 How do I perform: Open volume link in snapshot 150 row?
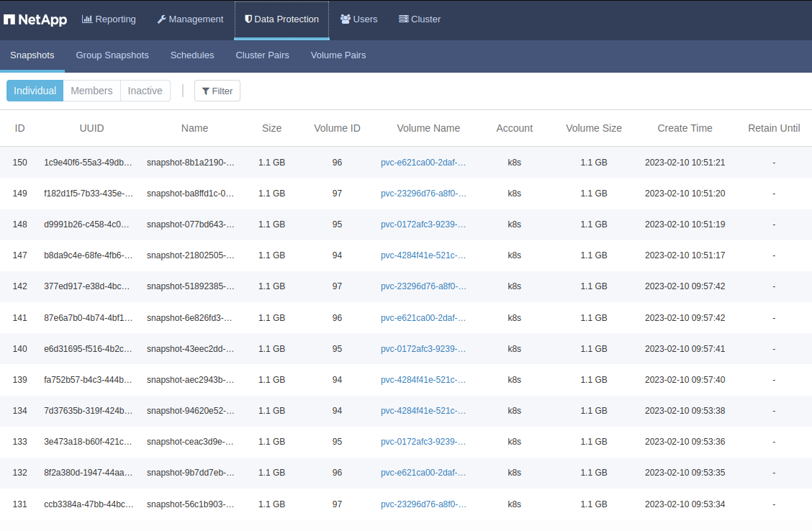423,163
